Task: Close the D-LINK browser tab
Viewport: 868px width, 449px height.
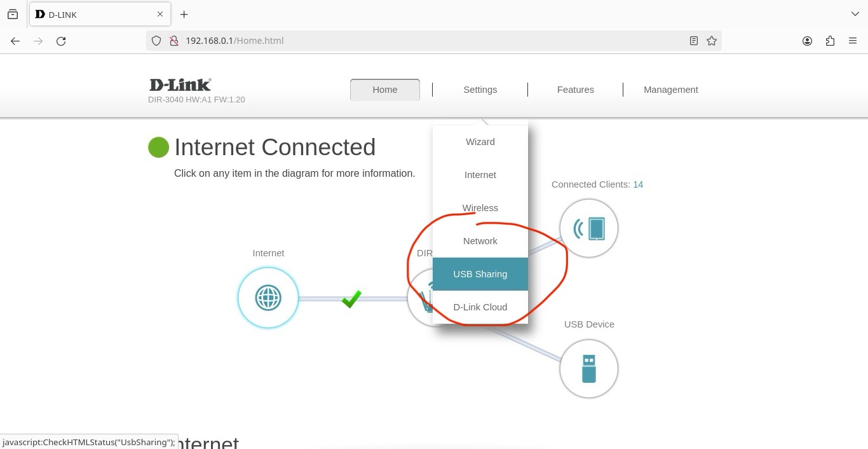Action: (160, 14)
